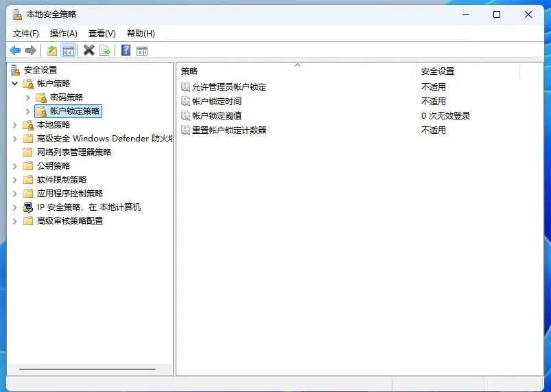Click the left pane horizontal scrollbar
The image size is (551, 392).
coord(88,369)
